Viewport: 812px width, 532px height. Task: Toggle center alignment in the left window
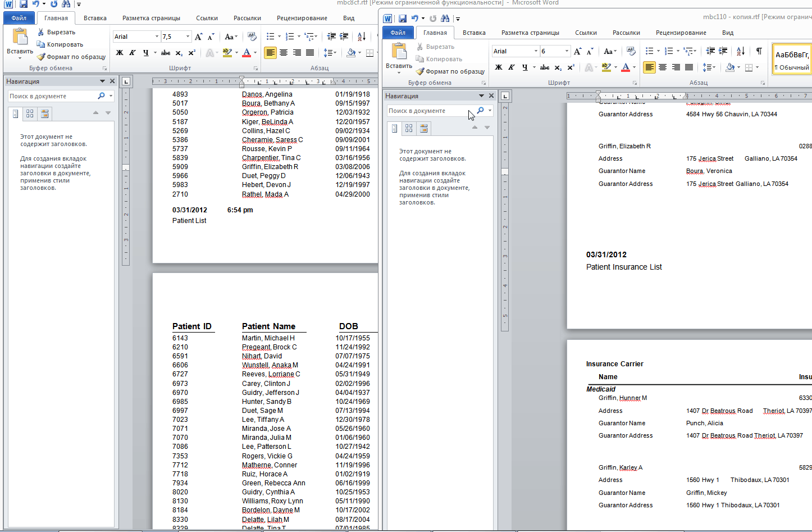(284, 53)
